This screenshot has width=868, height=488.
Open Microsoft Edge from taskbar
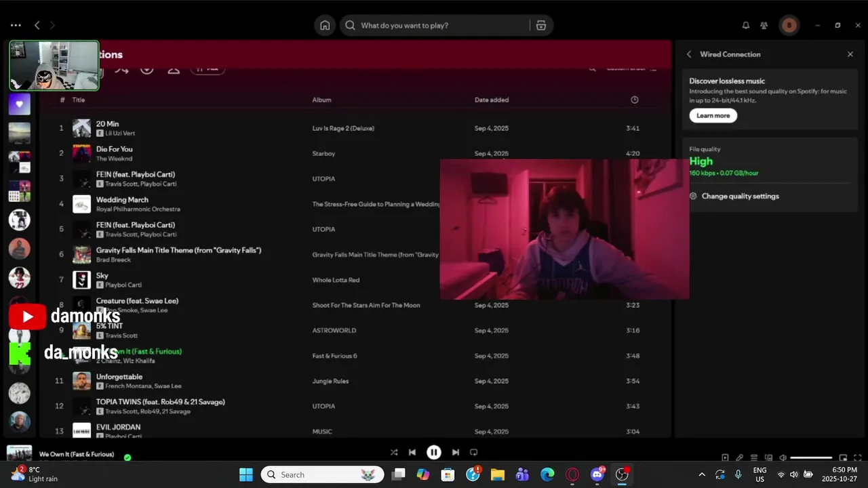click(547, 474)
